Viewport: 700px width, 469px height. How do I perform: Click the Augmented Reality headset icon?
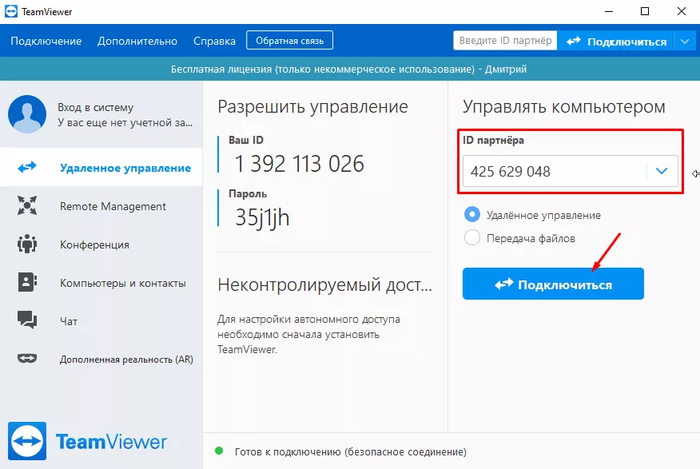tap(27, 359)
